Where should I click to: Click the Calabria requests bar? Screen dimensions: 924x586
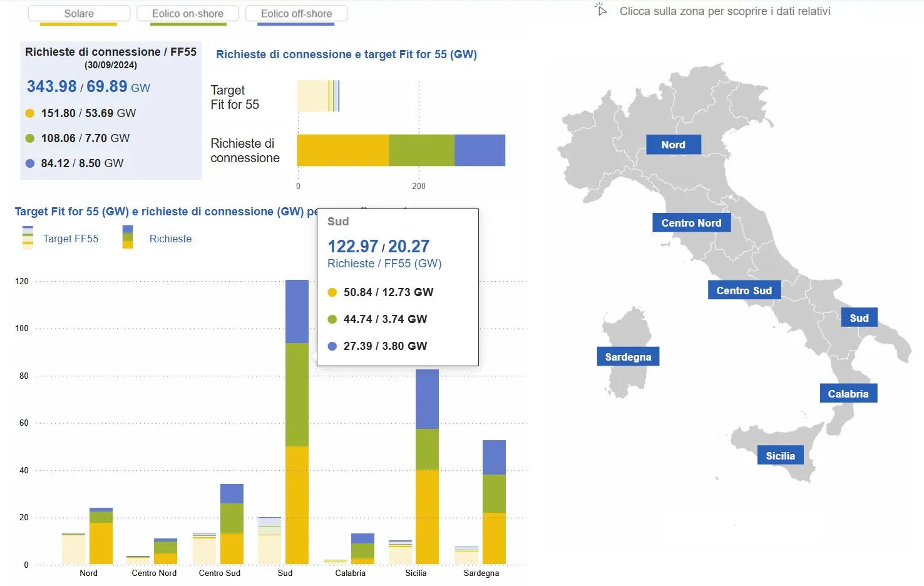[362, 549]
